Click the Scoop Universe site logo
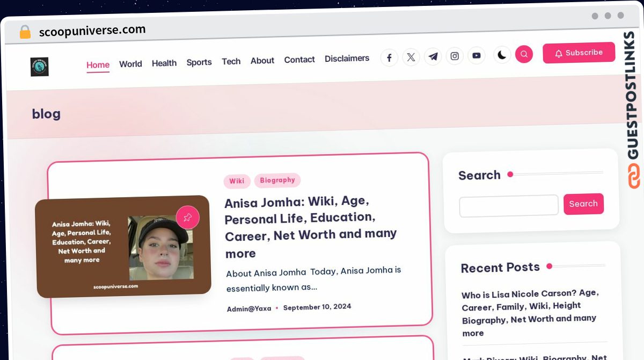 (x=40, y=67)
